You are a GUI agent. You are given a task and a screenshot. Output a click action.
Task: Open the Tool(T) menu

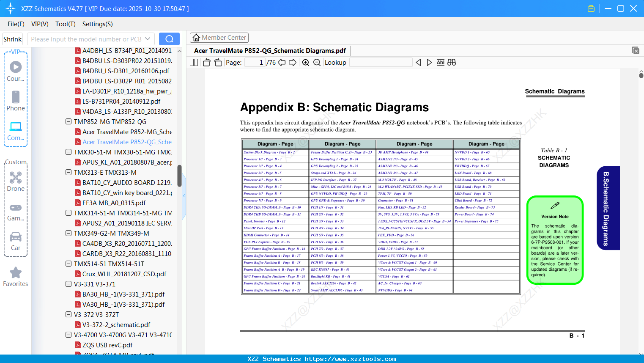click(x=66, y=24)
